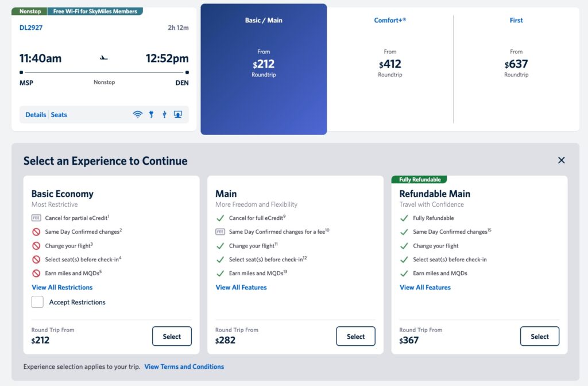Screen dimensions: 588x386
Task: Close the Select an Experience panel
Action: click(561, 160)
